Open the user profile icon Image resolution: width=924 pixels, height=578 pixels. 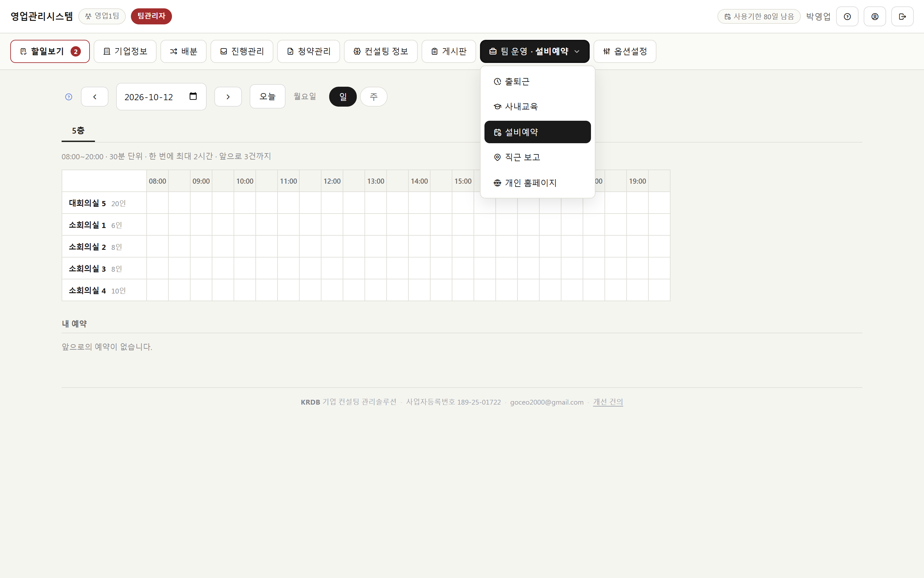pyautogui.click(x=875, y=16)
